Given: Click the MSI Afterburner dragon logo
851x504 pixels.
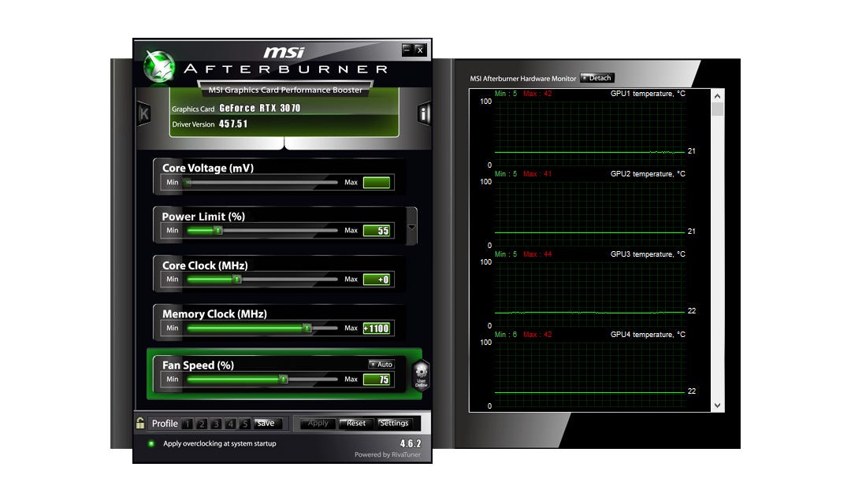Looking at the screenshot, I should pos(159,67).
